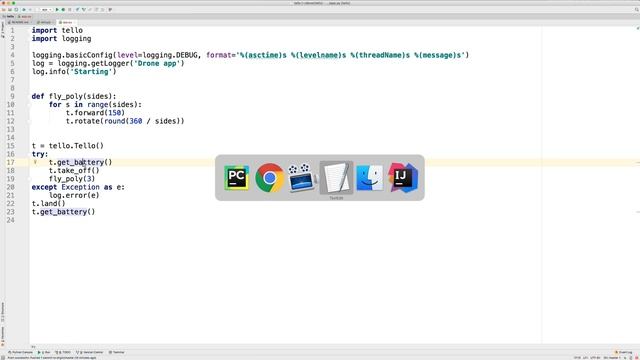The height and width of the screenshot is (360, 640).
Task: Click the bookmark gutter icon on line 17
Action: click(x=35, y=162)
